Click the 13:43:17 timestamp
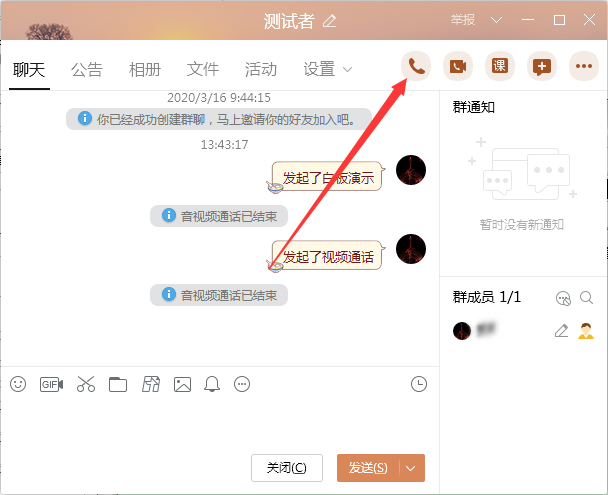Viewport: 608px width, 495px height. coord(224,145)
